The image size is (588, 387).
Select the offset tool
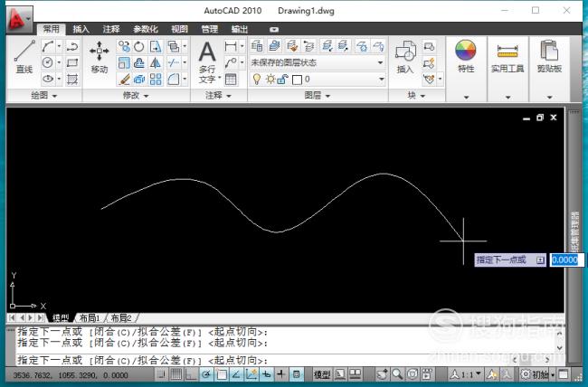coord(139,62)
